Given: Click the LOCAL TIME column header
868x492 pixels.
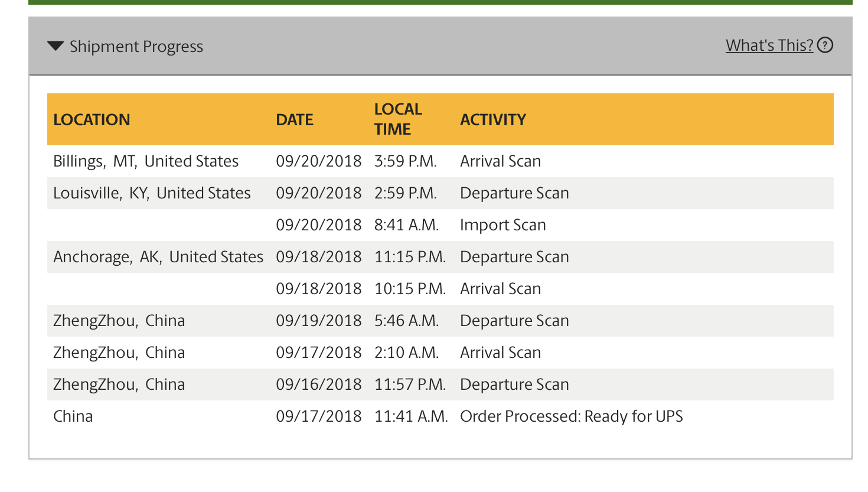Looking at the screenshot, I should (398, 119).
